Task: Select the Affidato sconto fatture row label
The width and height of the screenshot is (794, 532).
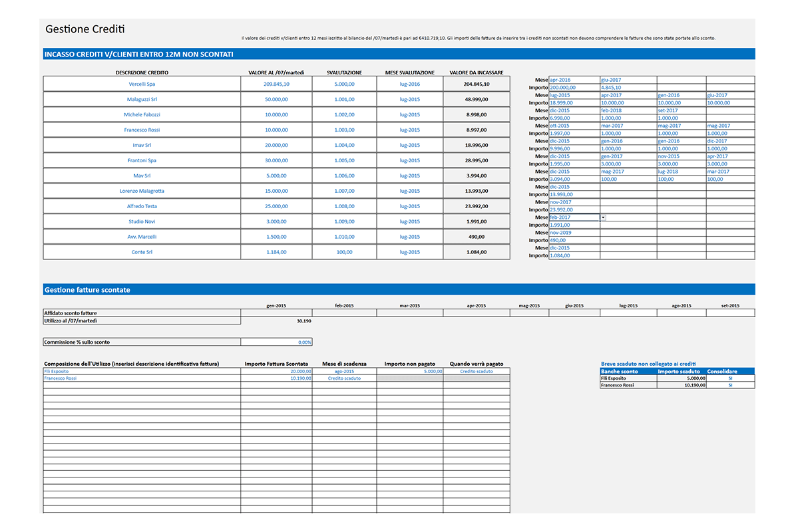Action: [142, 313]
